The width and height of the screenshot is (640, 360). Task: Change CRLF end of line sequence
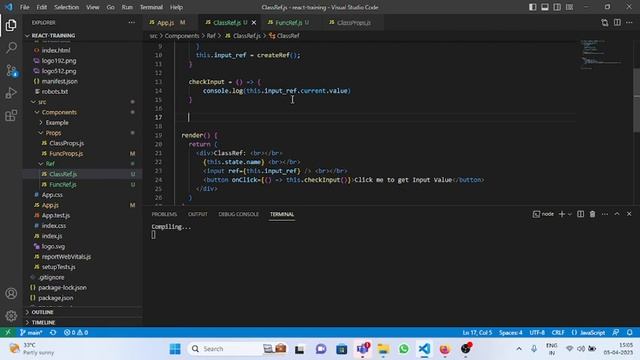point(558,333)
